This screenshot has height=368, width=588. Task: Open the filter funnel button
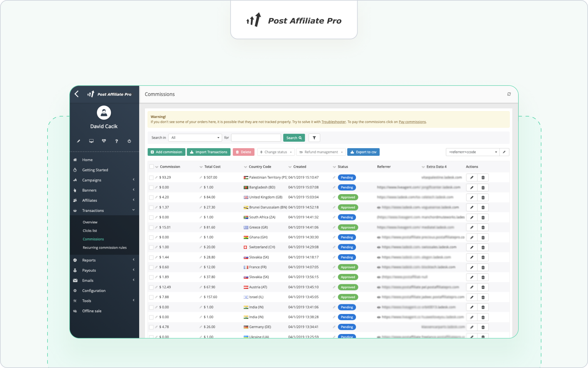(x=314, y=138)
